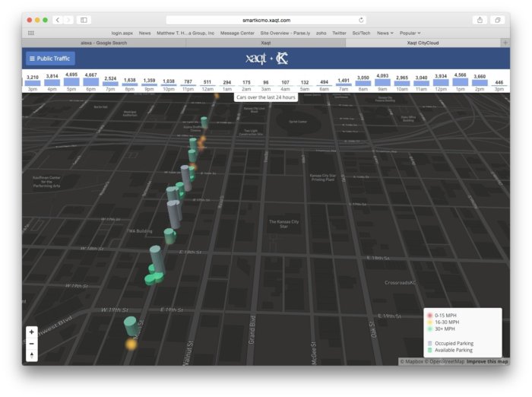Expand the Popular bookmarks folder
532x397 pixels.
click(x=410, y=33)
